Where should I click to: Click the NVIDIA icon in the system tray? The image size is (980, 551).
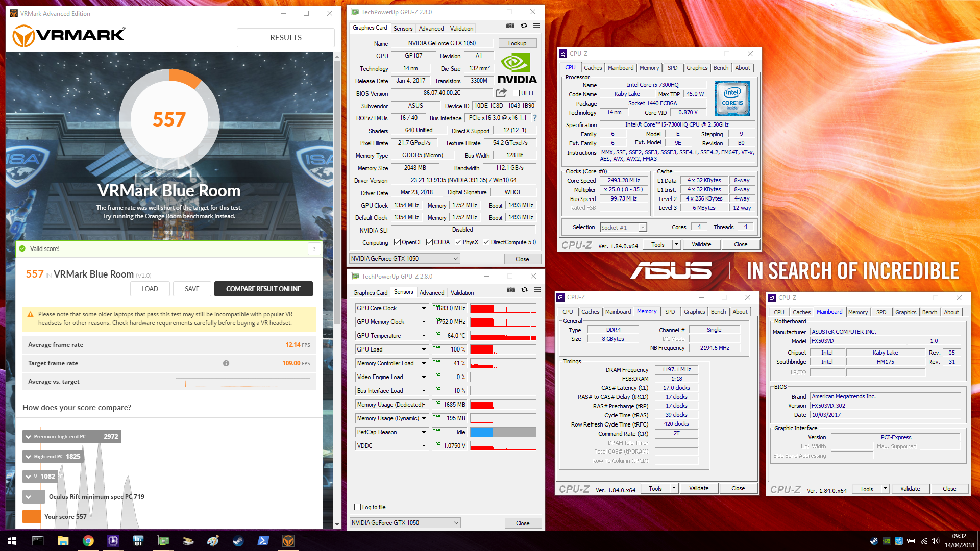[887, 541]
